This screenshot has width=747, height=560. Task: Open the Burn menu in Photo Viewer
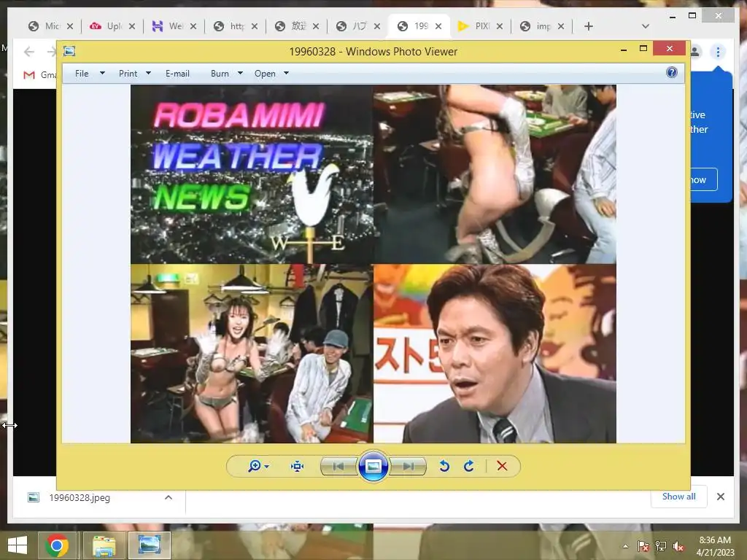click(x=220, y=74)
